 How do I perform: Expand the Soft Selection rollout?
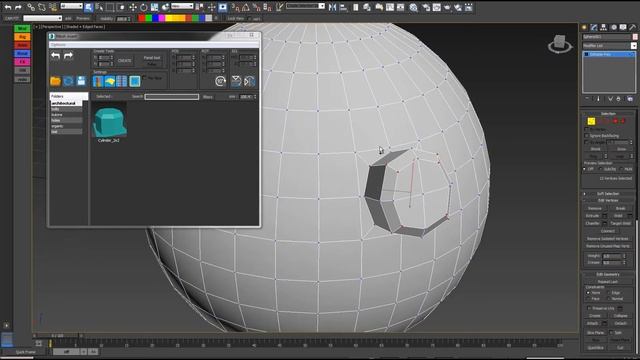coord(607,193)
